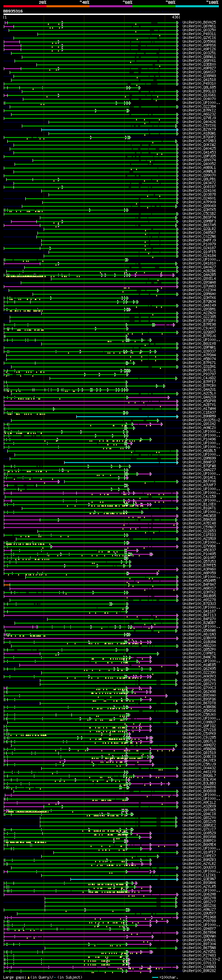The width and height of the screenshot is (222, 980).
Task: Select the BB935316 query label
Action: [x=13, y=11]
